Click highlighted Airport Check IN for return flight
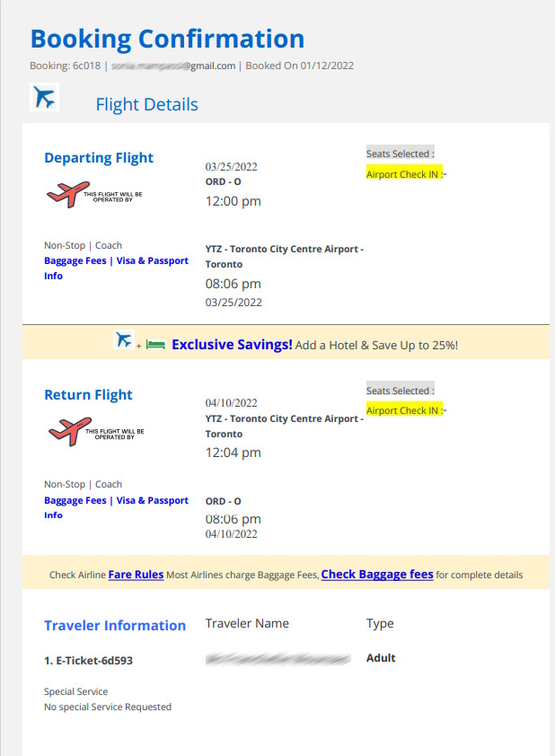The height and width of the screenshot is (756, 555). click(x=404, y=410)
